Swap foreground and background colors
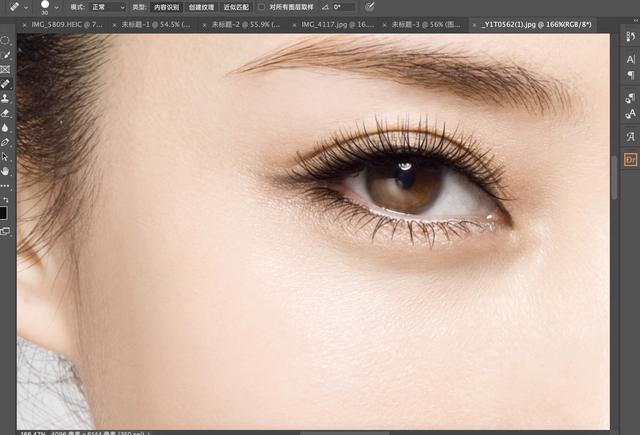Screen dimensions: 640x435 pos(6,200)
